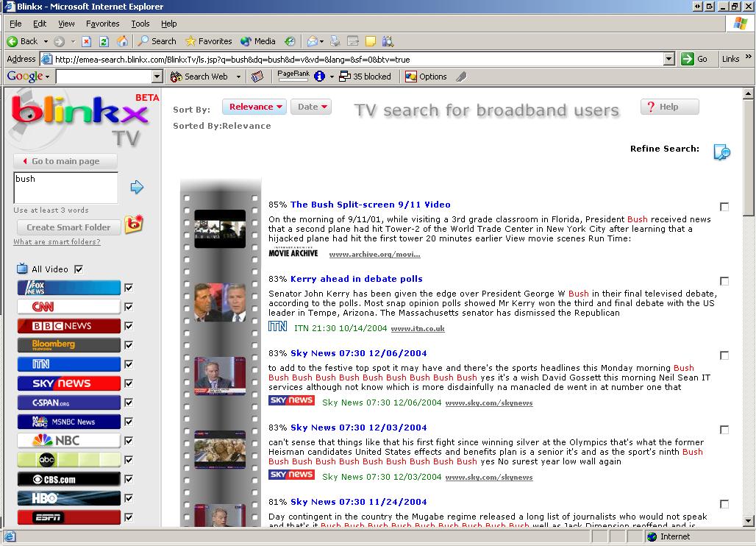This screenshot has width=756, height=546.
Task: Click the Stop page loading icon
Action: coord(86,41)
